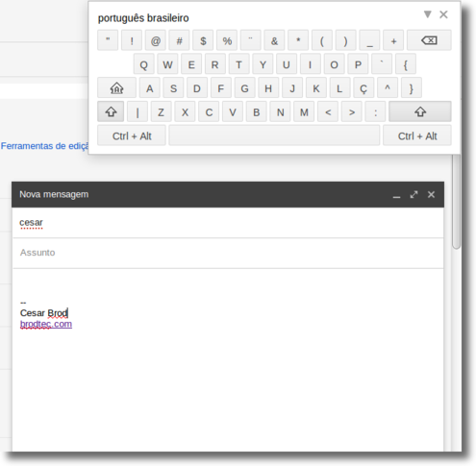Toggle the right Shift arrow key
The width and height of the screenshot is (476, 466).
click(420, 111)
